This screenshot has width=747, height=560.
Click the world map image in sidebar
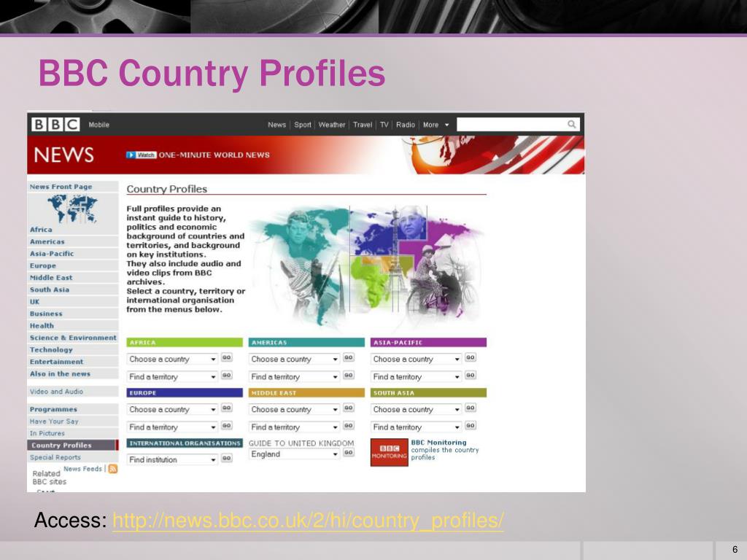(72, 208)
